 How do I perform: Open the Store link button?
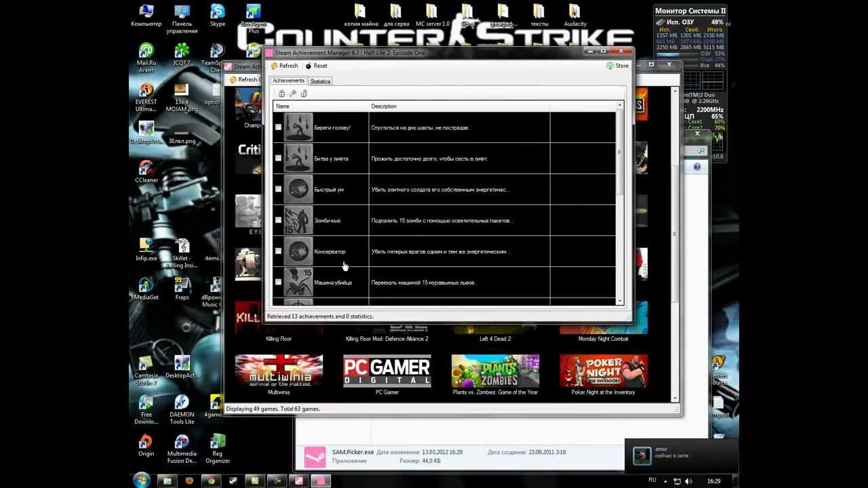pyautogui.click(x=617, y=66)
